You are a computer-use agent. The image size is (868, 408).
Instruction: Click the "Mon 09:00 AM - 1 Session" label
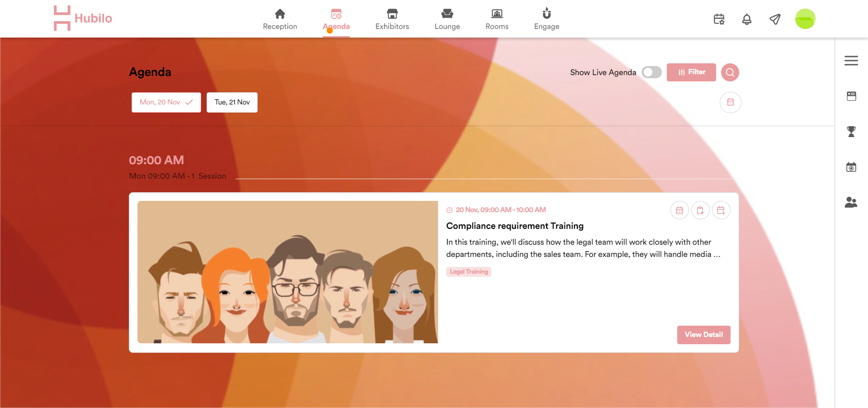[178, 176]
